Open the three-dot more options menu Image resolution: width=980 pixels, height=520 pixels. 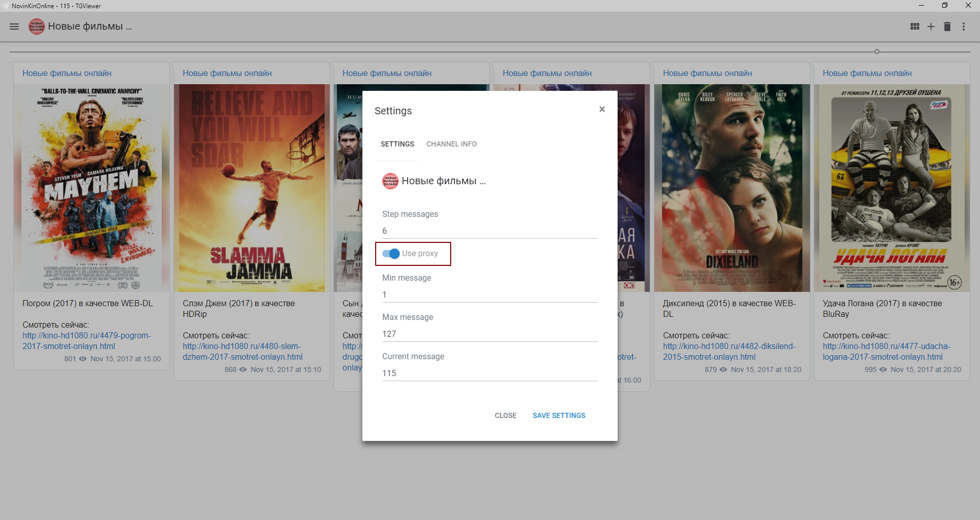click(964, 27)
